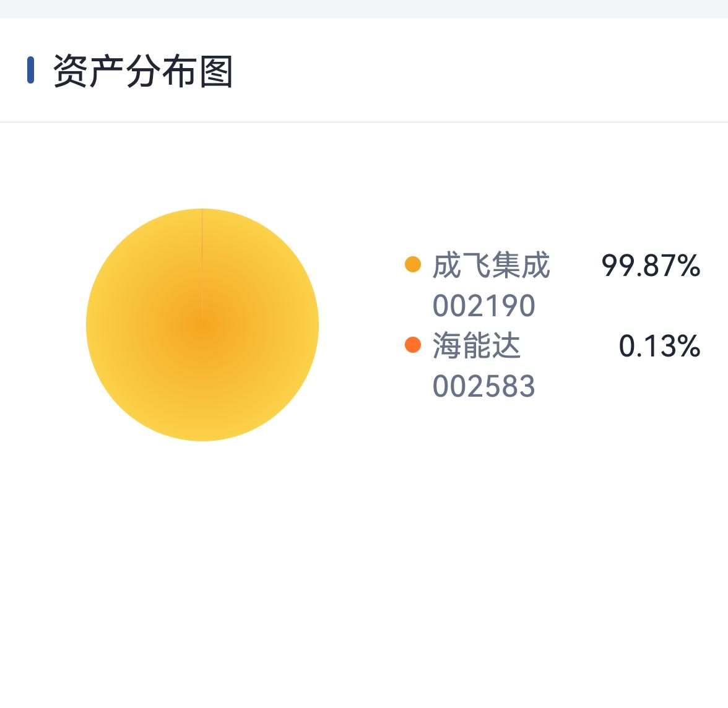
Task: Select the 0.13% percentage value
Action: (659, 345)
